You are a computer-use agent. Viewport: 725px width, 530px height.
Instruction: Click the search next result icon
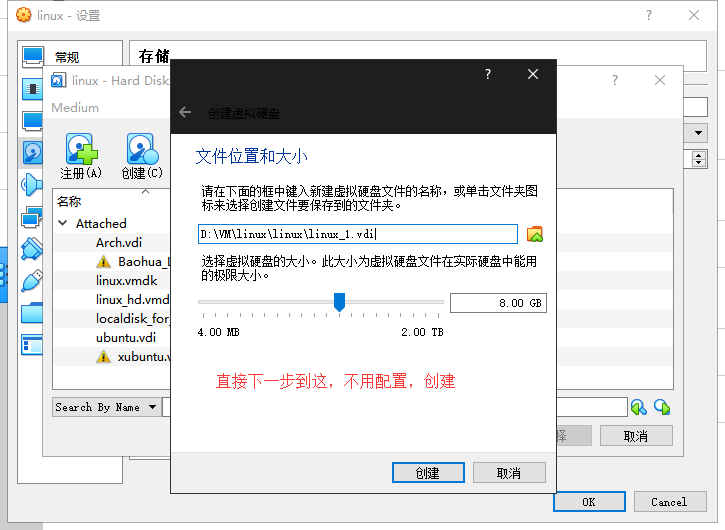point(661,406)
